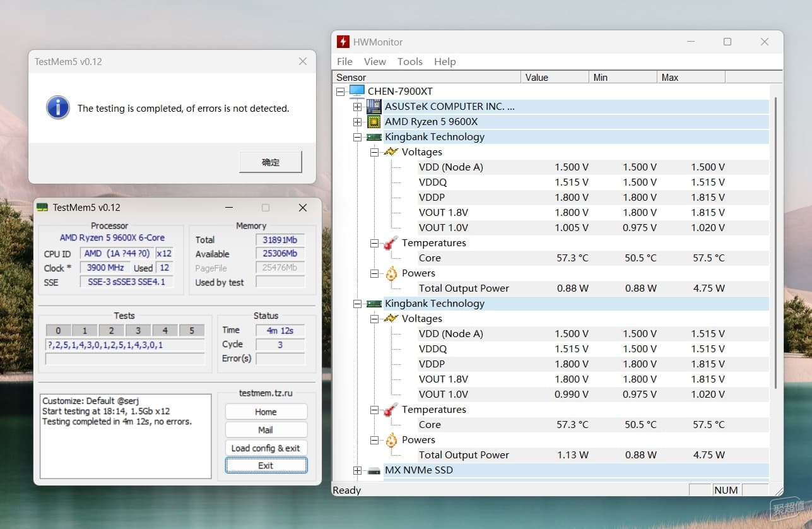Image resolution: width=812 pixels, height=529 pixels.
Task: Select the CHEN-7900XT computer icon
Action: click(357, 91)
